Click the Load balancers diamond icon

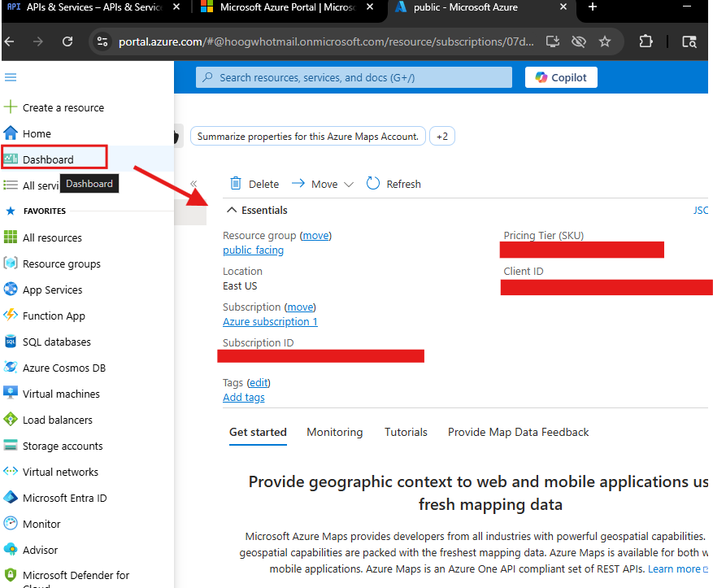pyautogui.click(x=10, y=420)
